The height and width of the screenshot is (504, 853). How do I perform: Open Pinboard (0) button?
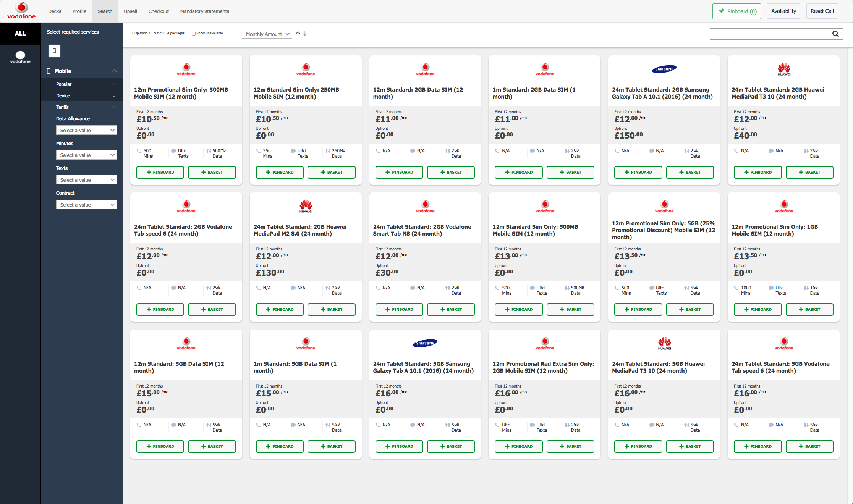click(736, 11)
